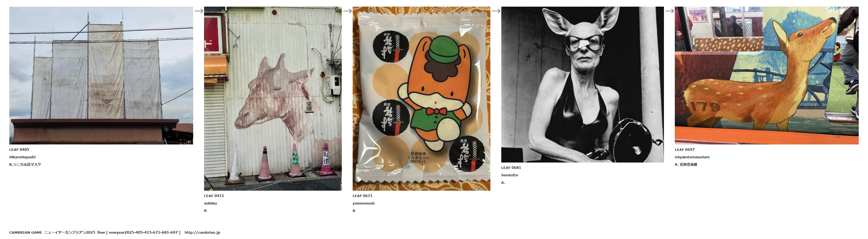Click the arrow before the deer-eared woman photo
This screenshot has height=239, width=868.
[496, 11]
